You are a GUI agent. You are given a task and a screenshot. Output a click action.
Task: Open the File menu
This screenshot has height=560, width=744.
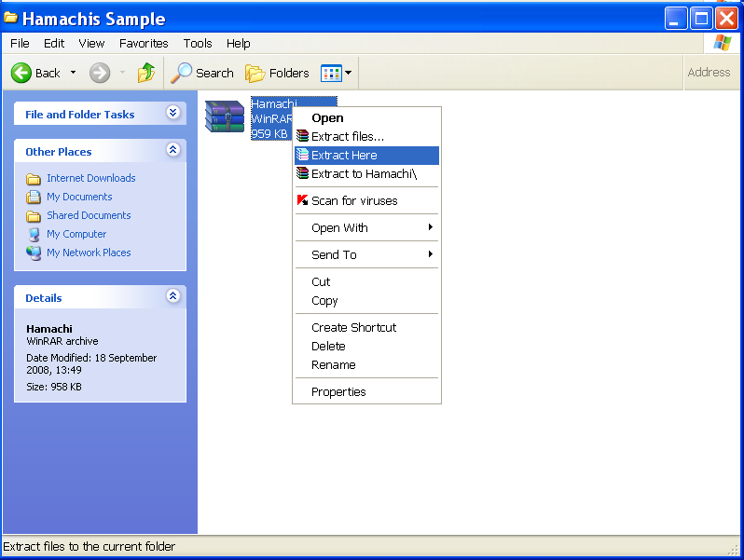(x=20, y=43)
